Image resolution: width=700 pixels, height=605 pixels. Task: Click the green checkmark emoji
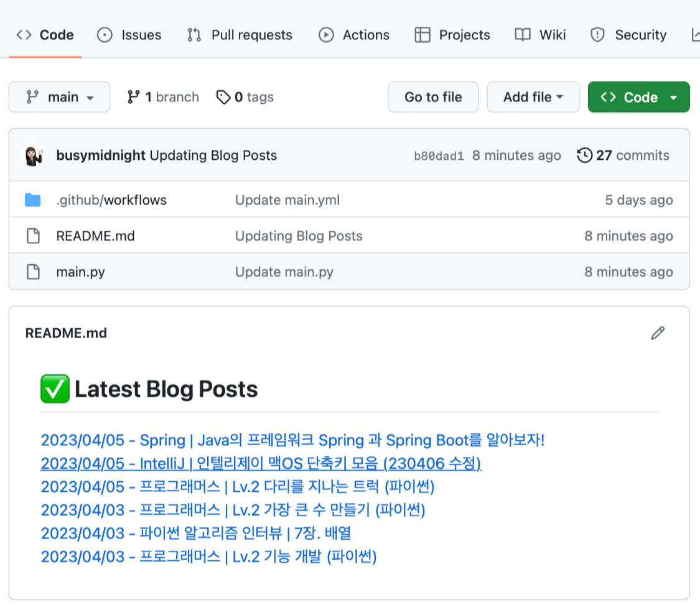click(55, 389)
